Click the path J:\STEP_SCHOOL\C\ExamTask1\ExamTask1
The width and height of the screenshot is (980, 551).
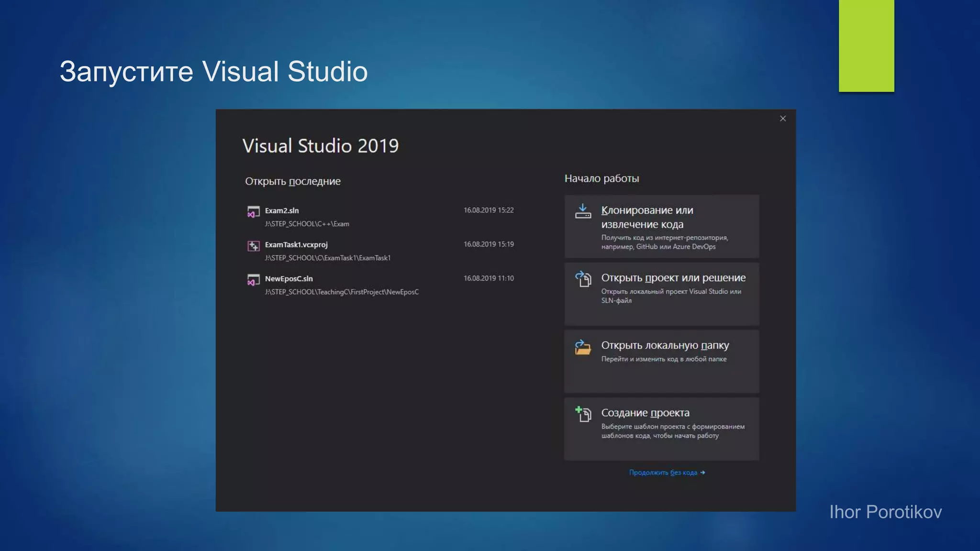click(x=328, y=258)
